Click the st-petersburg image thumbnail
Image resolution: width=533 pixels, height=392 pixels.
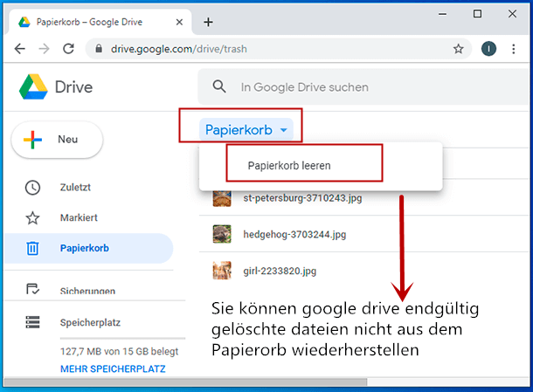(222, 198)
